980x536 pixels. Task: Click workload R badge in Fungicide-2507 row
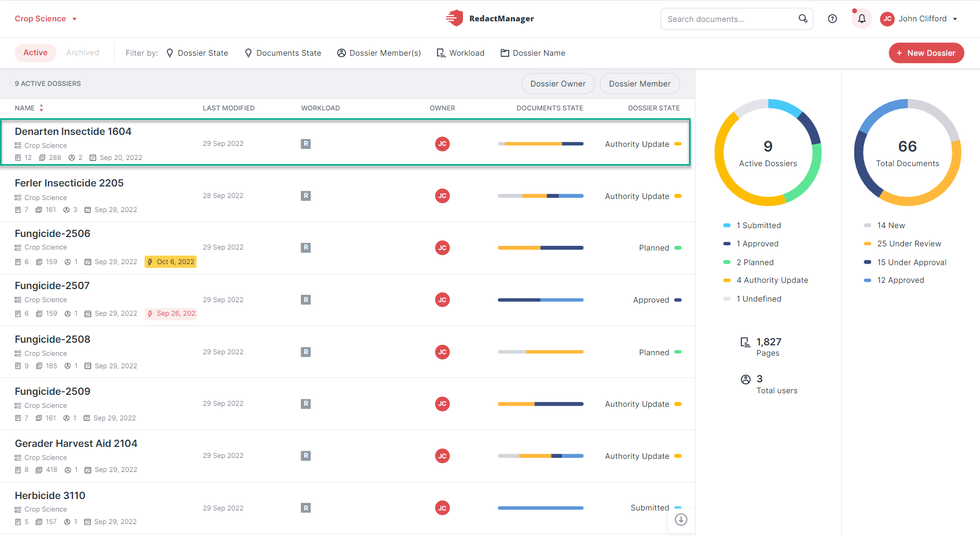[306, 300]
